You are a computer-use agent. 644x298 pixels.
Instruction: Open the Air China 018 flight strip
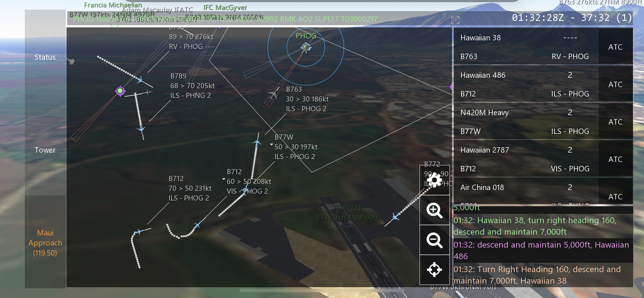pyautogui.click(x=526, y=191)
